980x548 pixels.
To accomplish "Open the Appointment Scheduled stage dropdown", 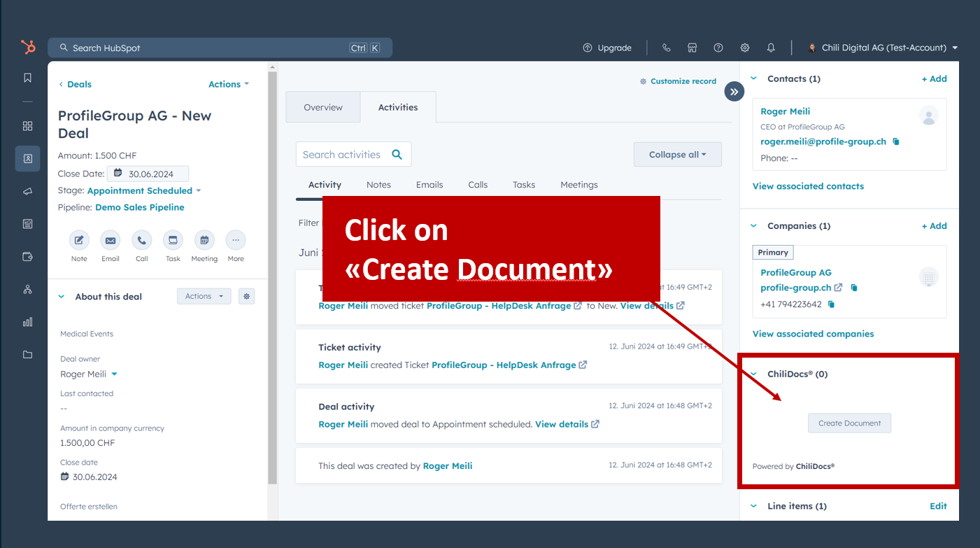I will [x=144, y=190].
